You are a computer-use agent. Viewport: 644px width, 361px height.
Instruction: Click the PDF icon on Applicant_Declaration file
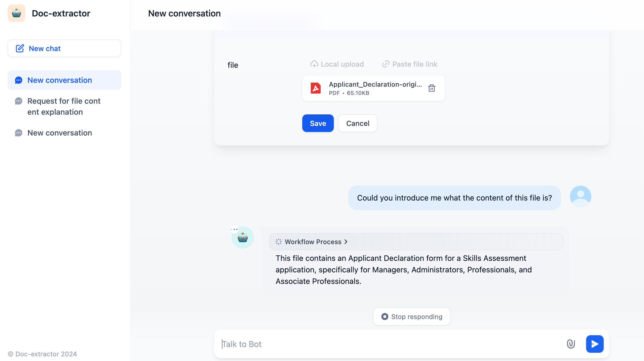(316, 88)
